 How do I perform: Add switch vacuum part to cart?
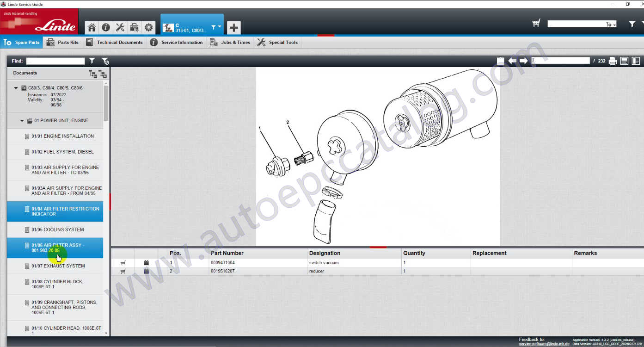coord(123,263)
